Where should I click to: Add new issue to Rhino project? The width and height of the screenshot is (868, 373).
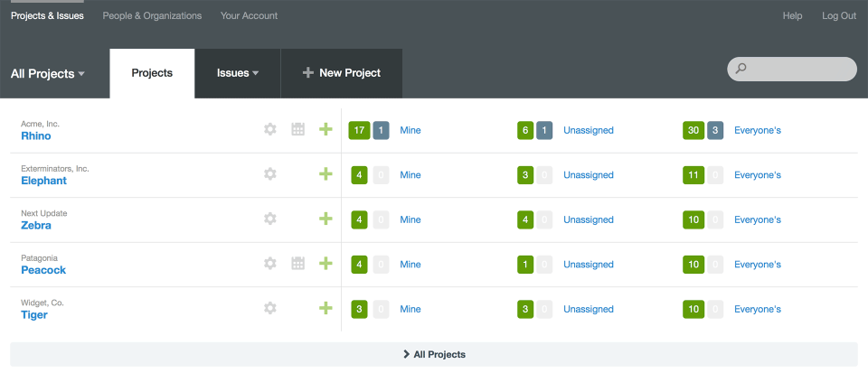tap(325, 130)
